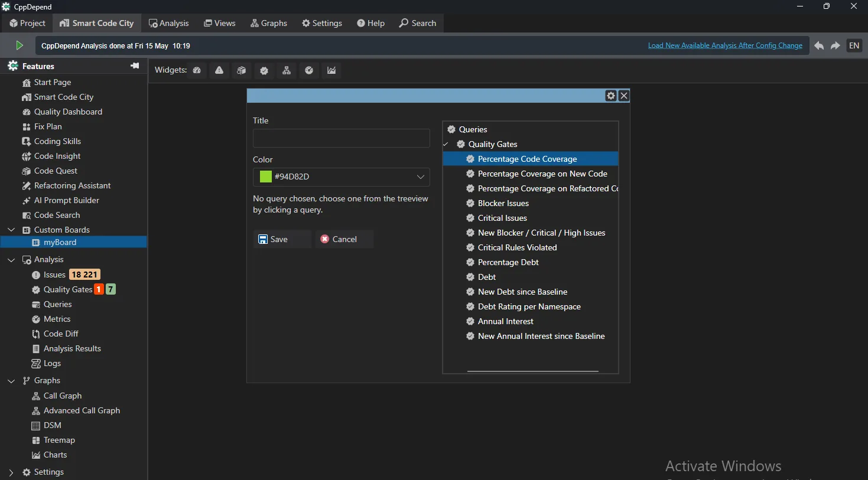868x480 pixels.
Task: Add the hierarchy diagram widget
Action: pos(287,70)
